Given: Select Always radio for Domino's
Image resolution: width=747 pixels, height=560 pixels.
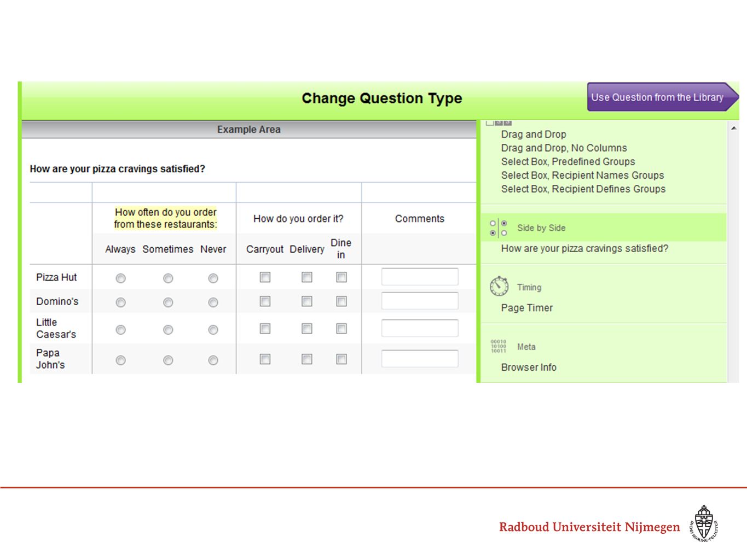Looking at the screenshot, I should 120,302.
